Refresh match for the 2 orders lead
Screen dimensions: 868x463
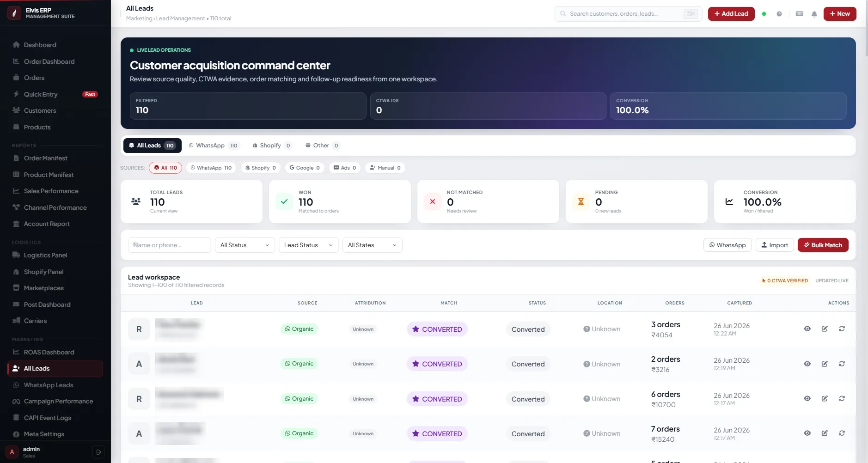point(842,364)
